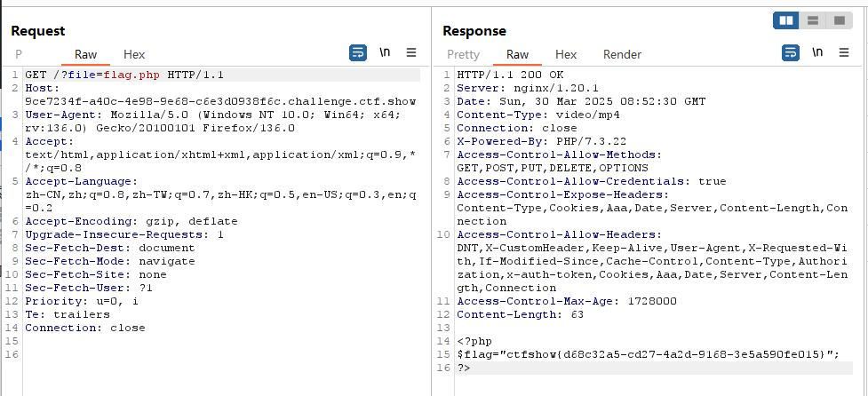Click the Request panel title
The image size is (868, 396).
38,31
